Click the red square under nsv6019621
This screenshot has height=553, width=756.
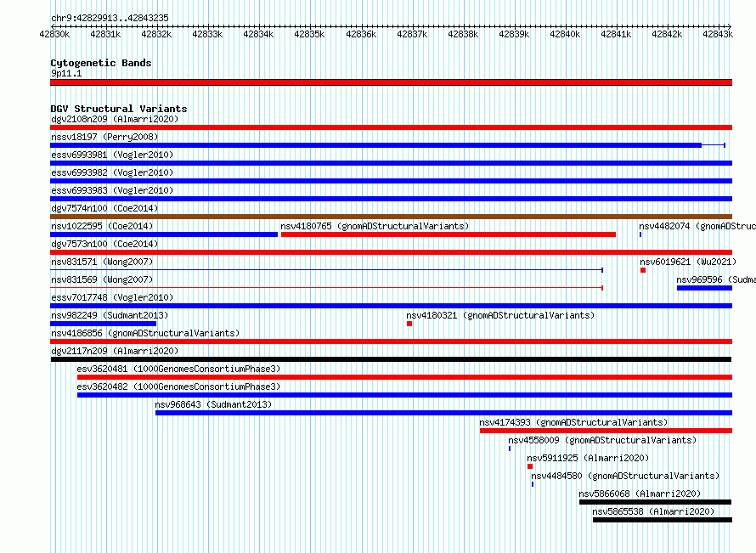click(643, 270)
